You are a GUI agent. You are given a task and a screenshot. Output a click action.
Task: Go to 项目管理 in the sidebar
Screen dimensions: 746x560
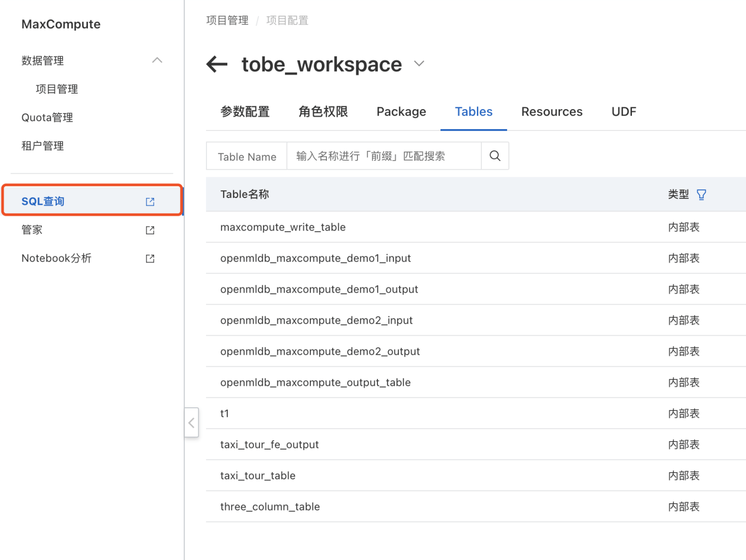coord(57,89)
